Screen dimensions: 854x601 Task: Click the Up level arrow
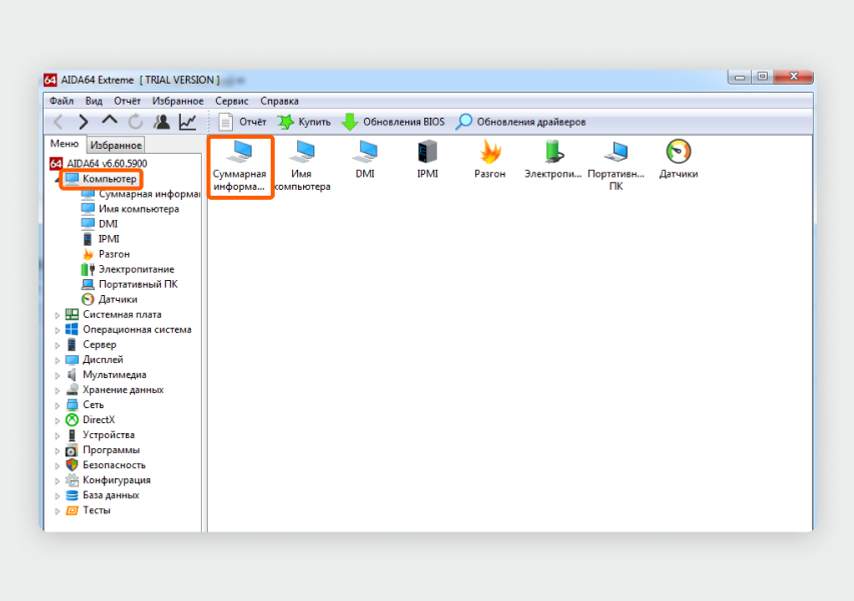point(109,120)
